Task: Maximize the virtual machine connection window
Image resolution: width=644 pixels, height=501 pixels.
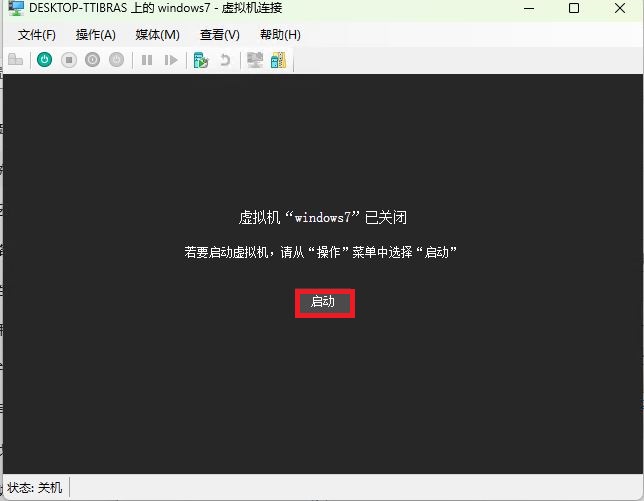Action: [x=574, y=8]
